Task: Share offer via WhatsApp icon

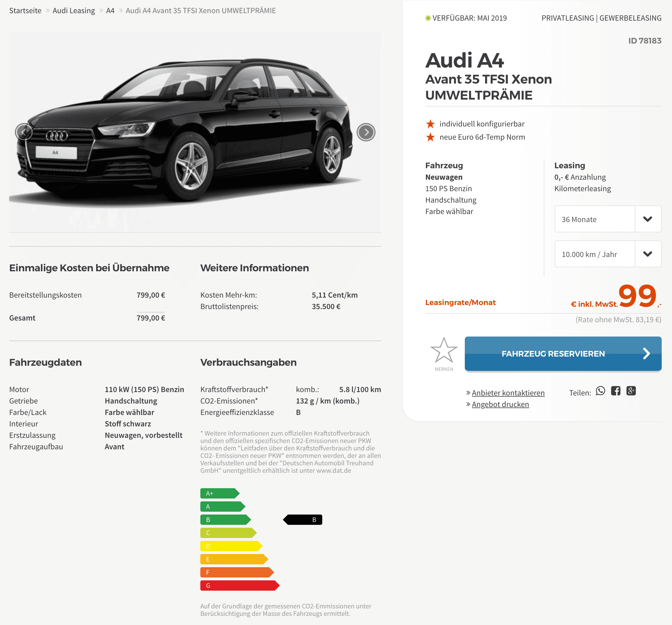Action: tap(600, 391)
